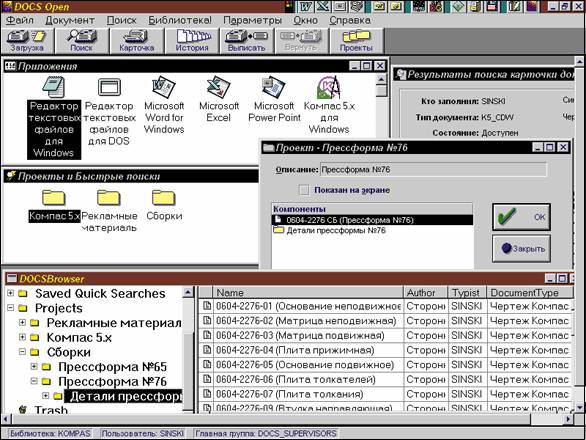Image resolution: width=586 pixels, height=440 pixels.
Task: Click the Закрыть button in Проект dialog
Action: click(521, 248)
